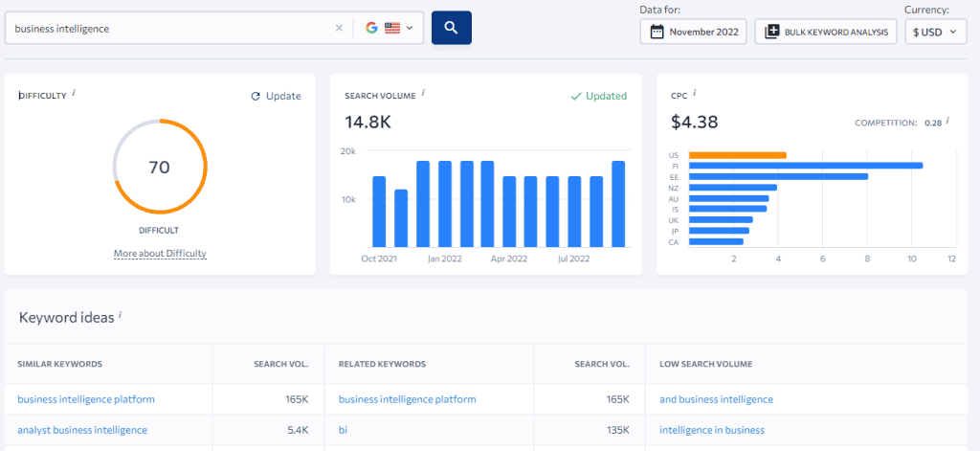
Task: Click the CPC info icon
Action: click(x=695, y=93)
